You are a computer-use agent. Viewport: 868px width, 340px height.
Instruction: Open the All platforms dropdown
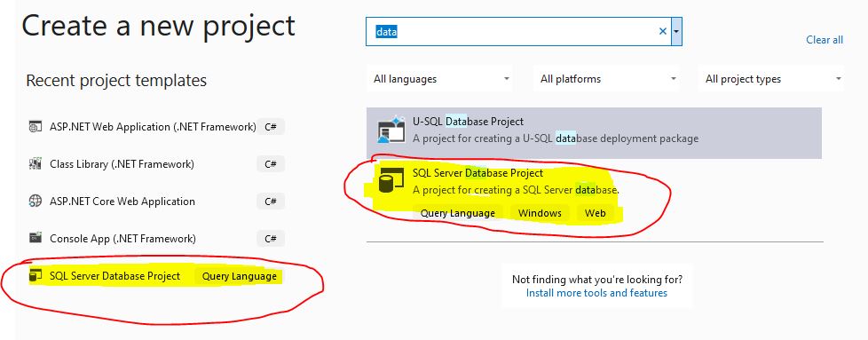tap(607, 79)
